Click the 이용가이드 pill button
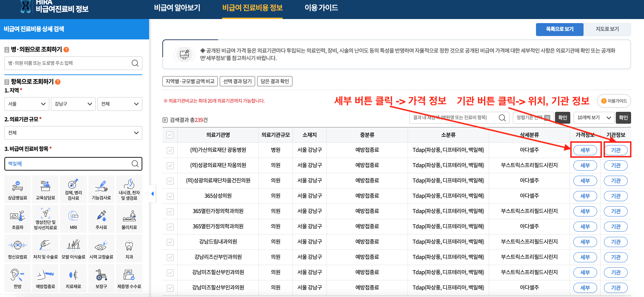The image size is (644, 297). click(x=614, y=101)
